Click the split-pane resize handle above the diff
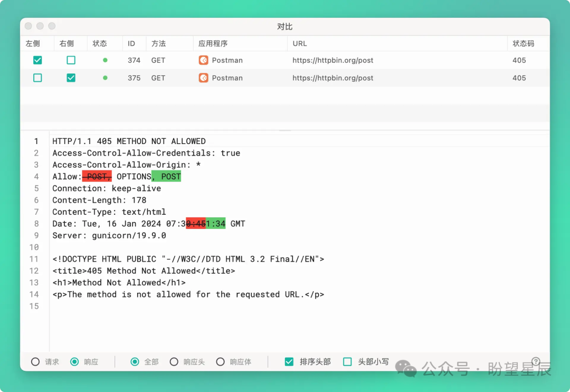570x392 pixels. click(x=285, y=130)
